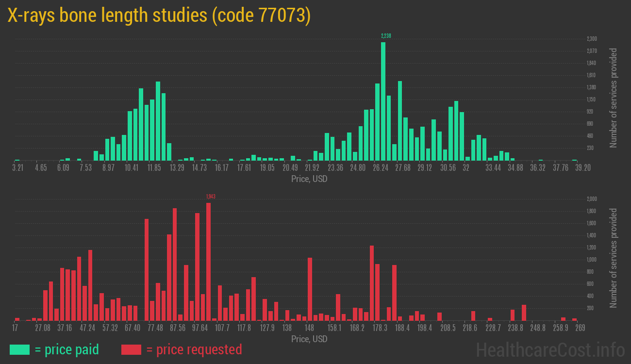Click the chart title with code 77073
This screenshot has height=364, width=631.
pyautogui.click(x=159, y=16)
